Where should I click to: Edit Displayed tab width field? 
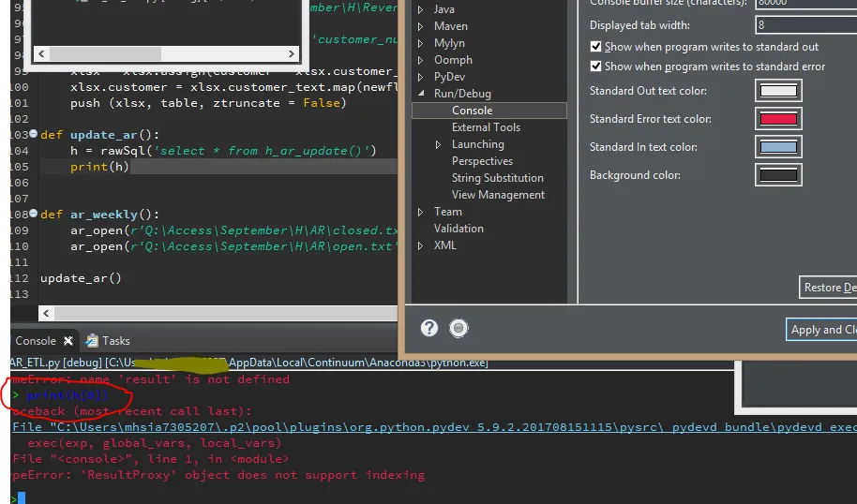coord(806,25)
